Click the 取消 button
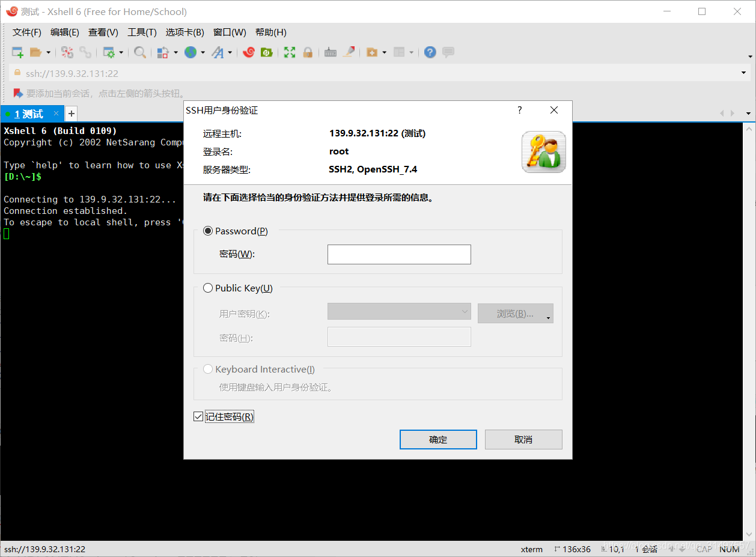Image resolution: width=756 pixels, height=557 pixels. (523, 439)
